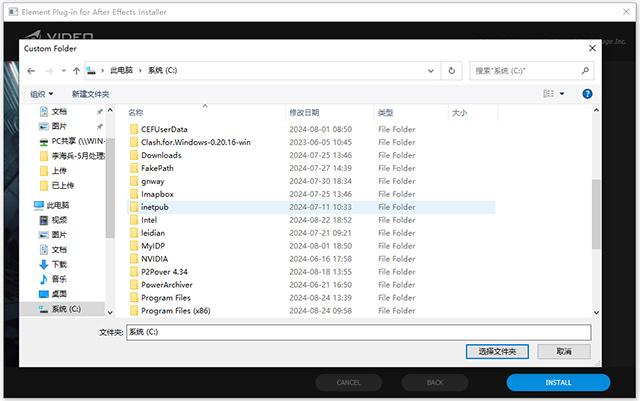Select the NVIDIA folder

(x=154, y=259)
